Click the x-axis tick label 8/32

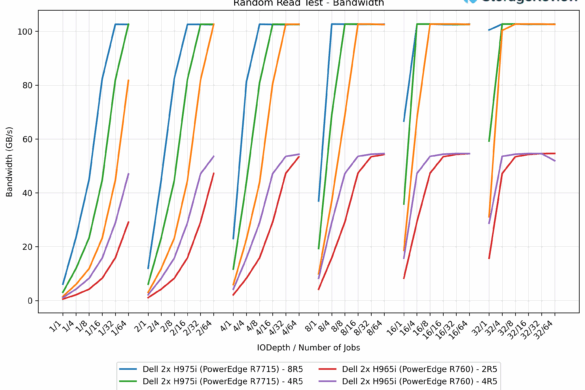pos(363,327)
